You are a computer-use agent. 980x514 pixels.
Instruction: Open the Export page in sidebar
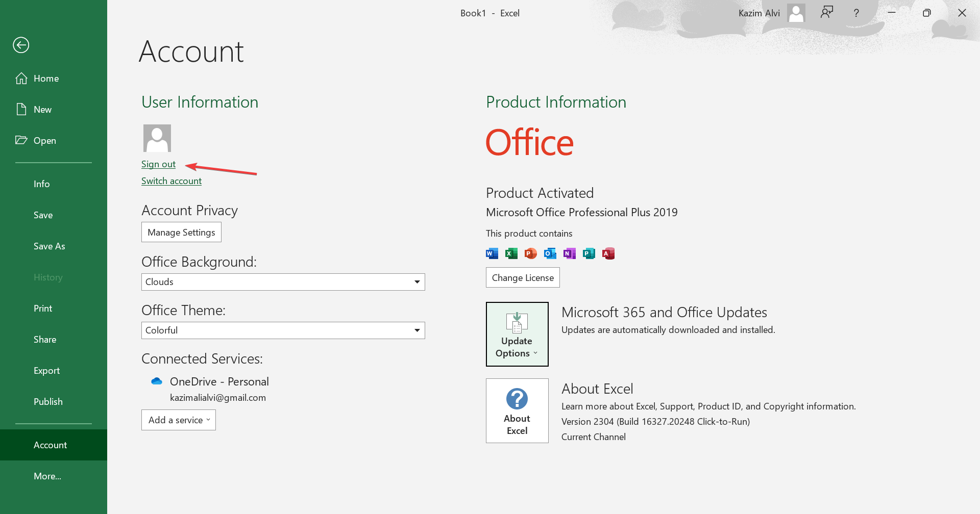pos(47,371)
